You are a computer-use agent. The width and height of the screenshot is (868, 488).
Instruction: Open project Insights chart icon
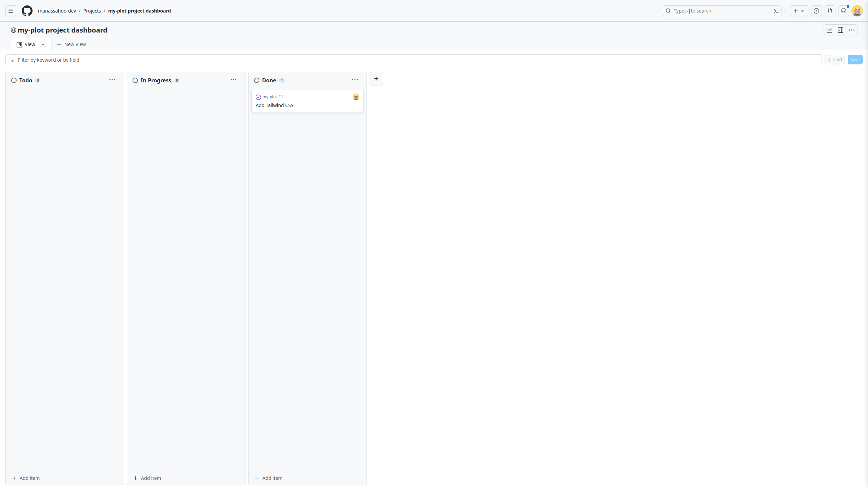click(829, 30)
